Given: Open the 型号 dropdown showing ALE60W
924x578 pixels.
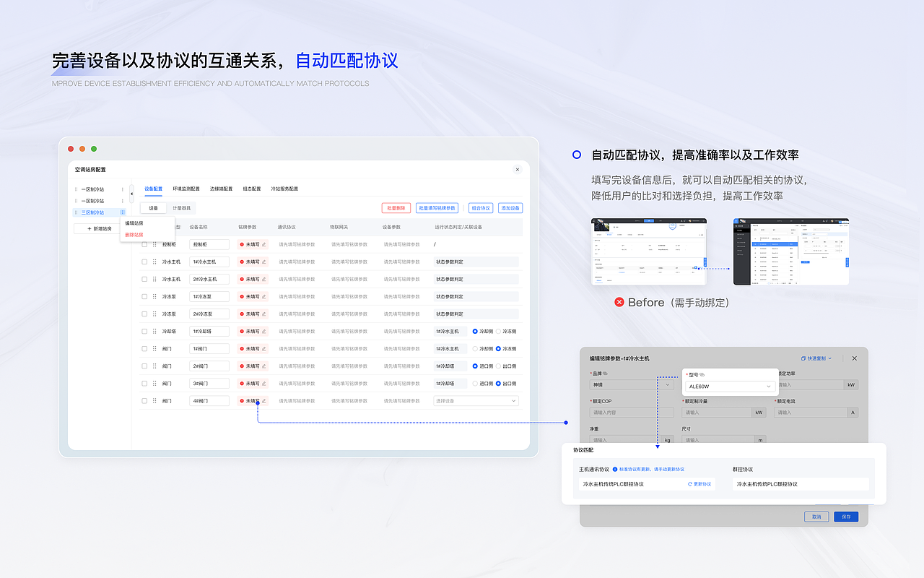Looking at the screenshot, I should pos(730,387).
